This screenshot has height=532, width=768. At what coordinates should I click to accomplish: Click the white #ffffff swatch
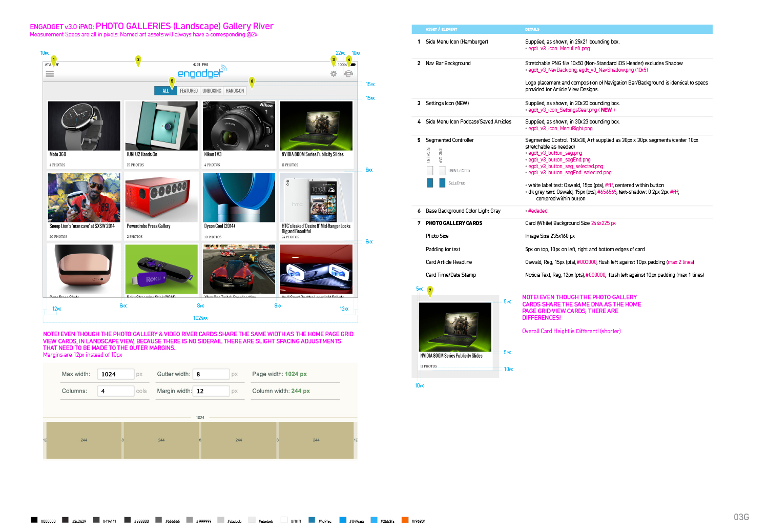tap(284, 520)
